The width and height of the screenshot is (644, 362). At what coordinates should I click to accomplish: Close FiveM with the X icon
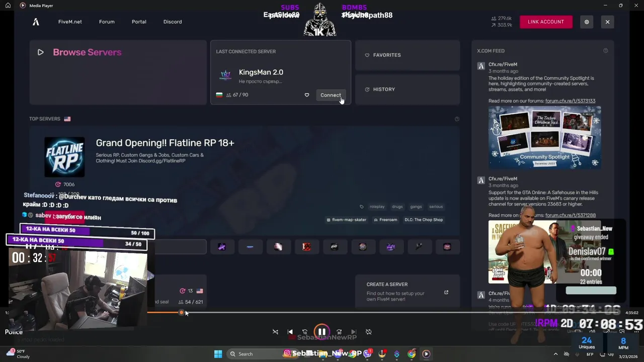[x=607, y=22]
